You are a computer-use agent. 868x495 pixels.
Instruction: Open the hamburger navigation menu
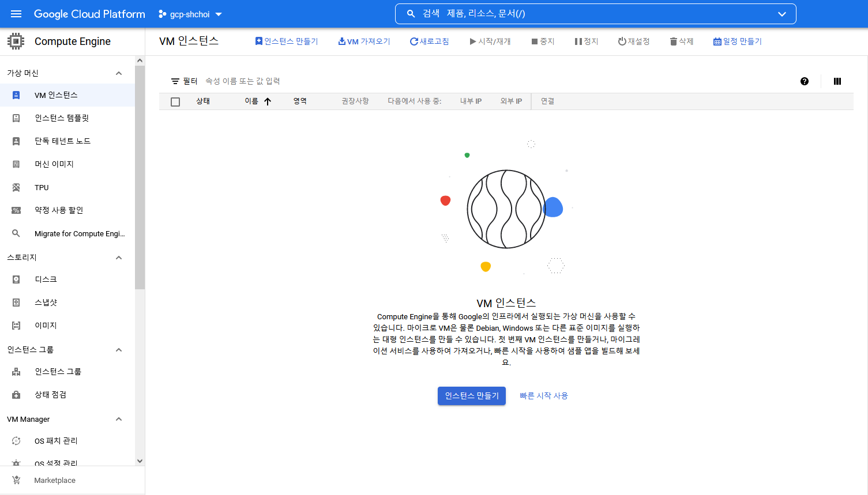pyautogui.click(x=16, y=14)
